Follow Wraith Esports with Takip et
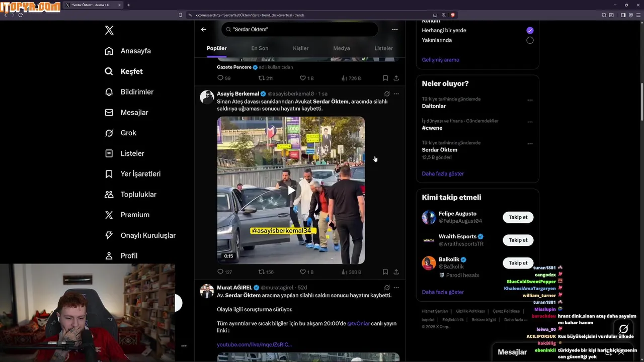 click(518, 240)
